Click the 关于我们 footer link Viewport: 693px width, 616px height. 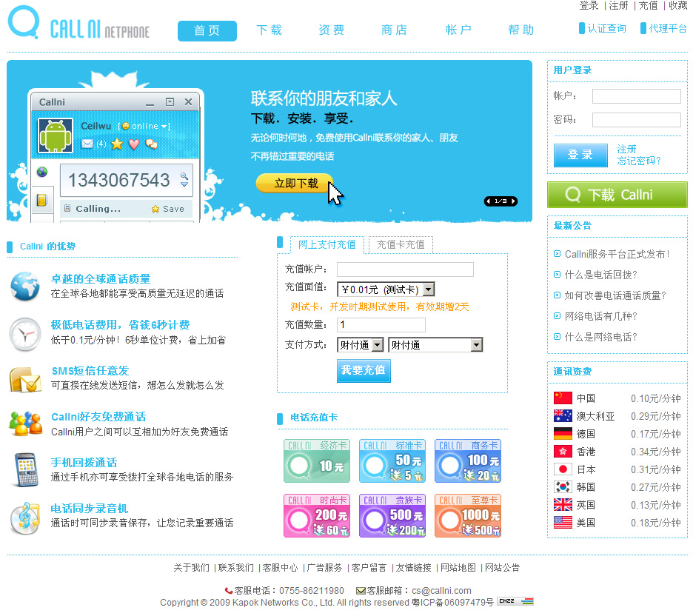(x=191, y=567)
